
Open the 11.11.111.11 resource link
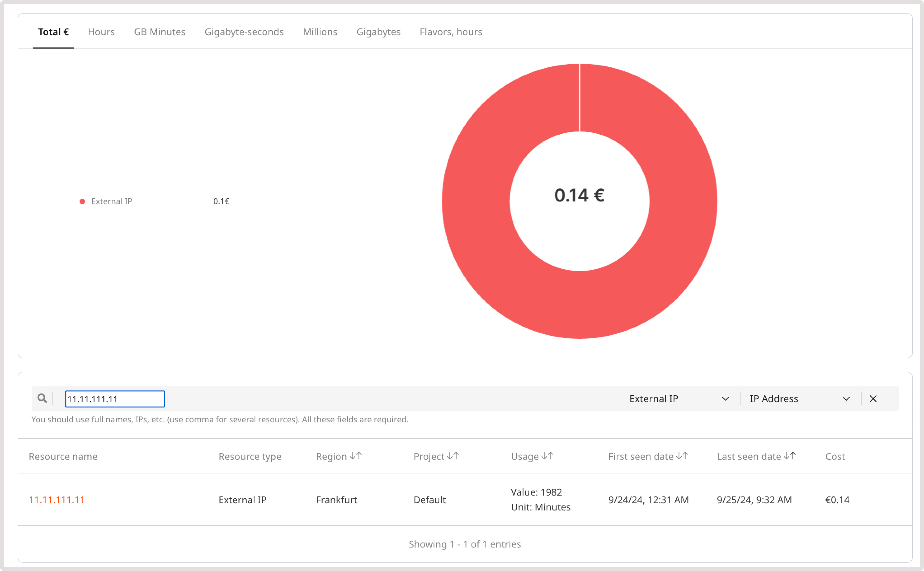(57, 499)
